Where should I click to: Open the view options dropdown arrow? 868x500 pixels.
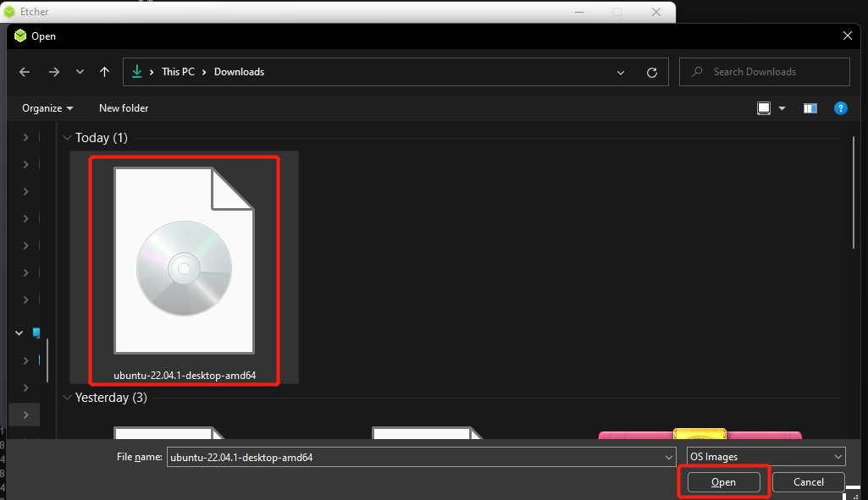click(782, 108)
